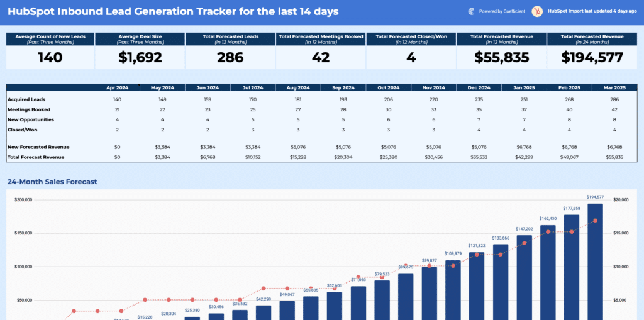Click the Powered by Coefficient text

pyautogui.click(x=502, y=11)
